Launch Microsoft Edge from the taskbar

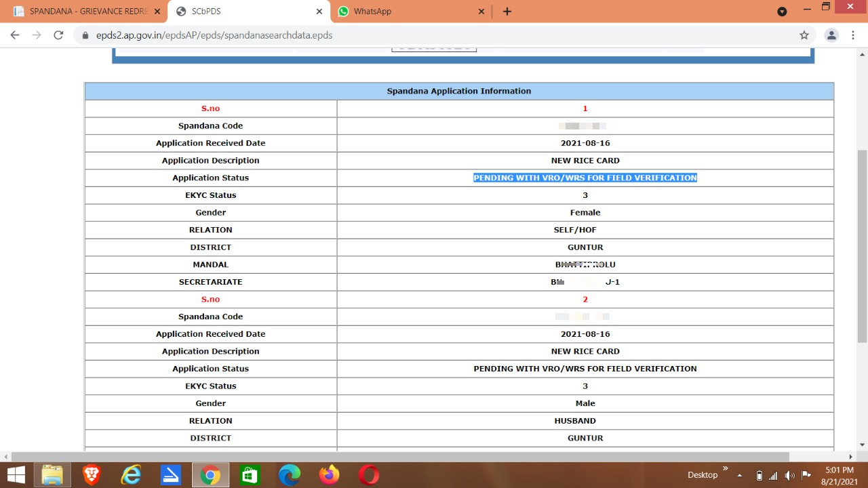click(290, 475)
